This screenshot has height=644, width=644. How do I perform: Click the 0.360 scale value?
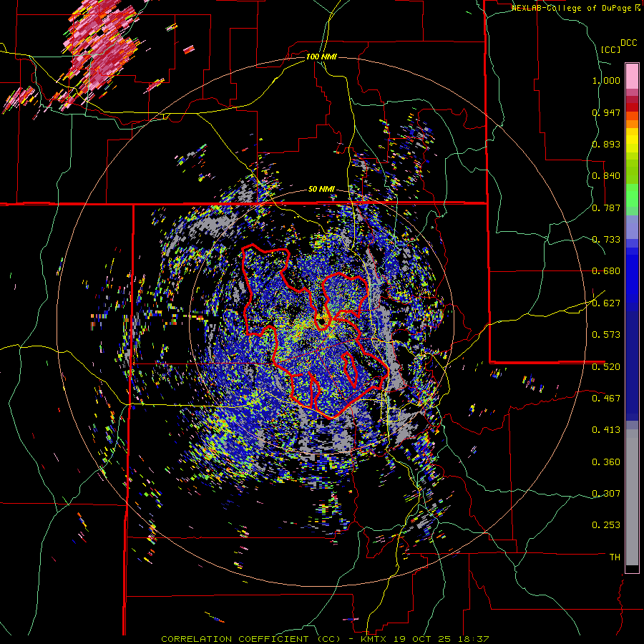click(x=606, y=462)
